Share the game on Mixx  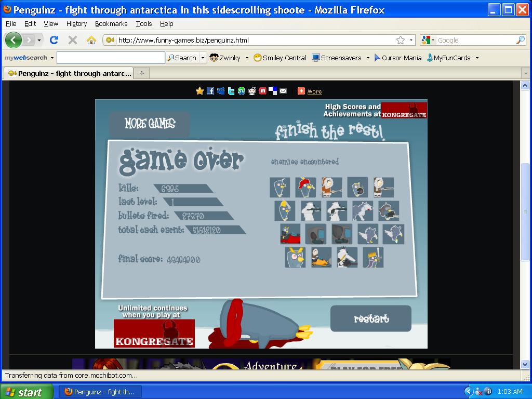(262, 91)
